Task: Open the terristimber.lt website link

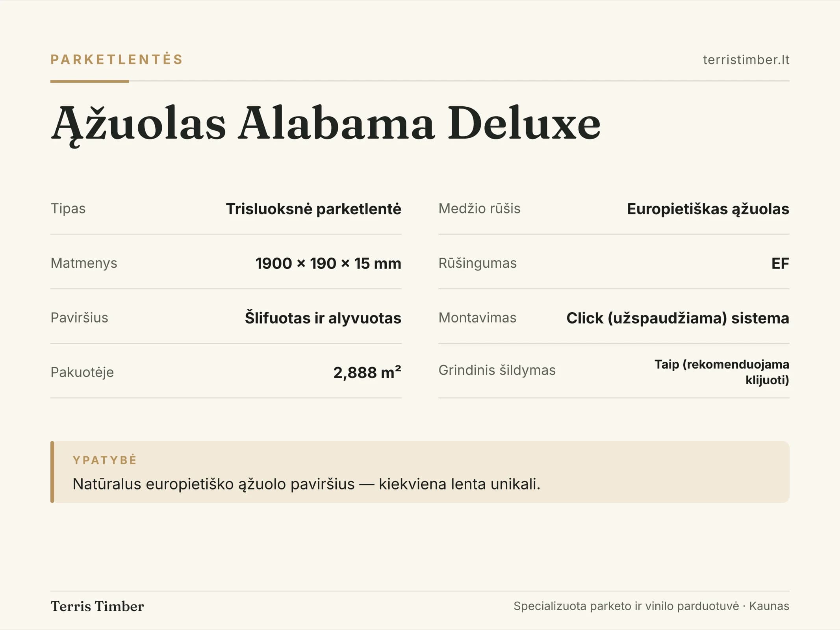Action: tap(746, 59)
